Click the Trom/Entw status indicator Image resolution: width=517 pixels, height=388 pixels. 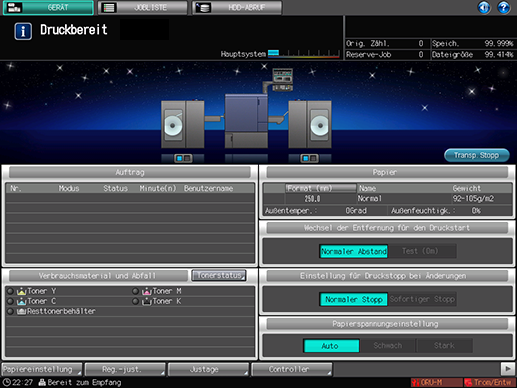click(489, 382)
